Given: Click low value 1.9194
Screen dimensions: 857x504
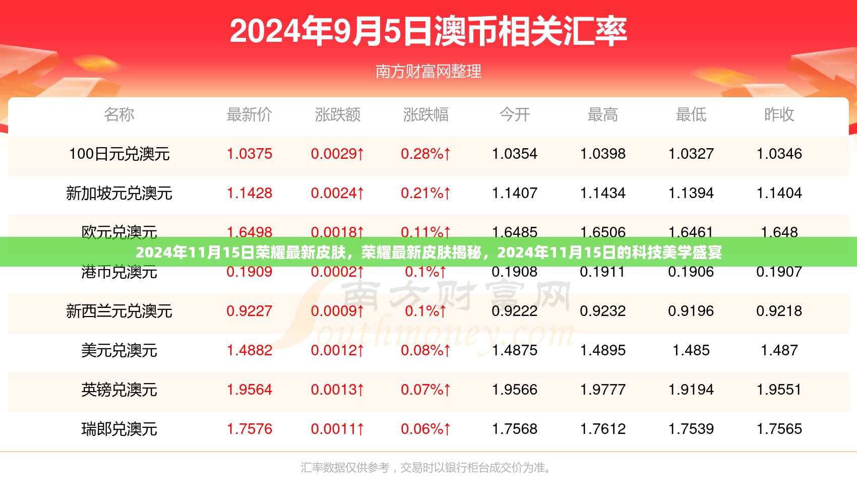Looking at the screenshot, I should (691, 390).
